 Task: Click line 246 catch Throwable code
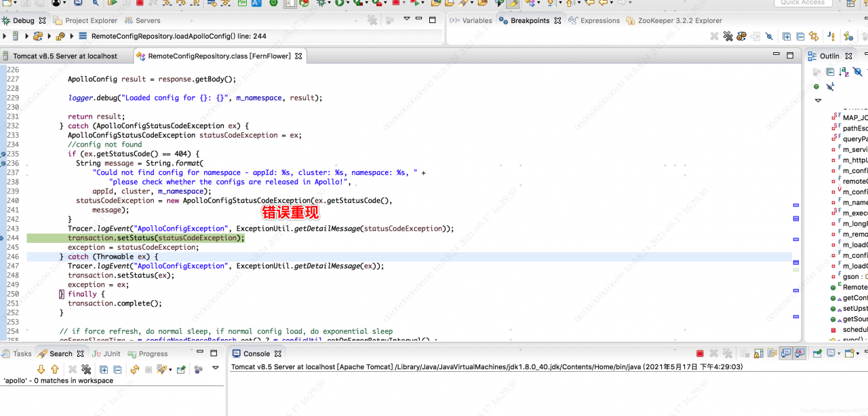point(108,257)
